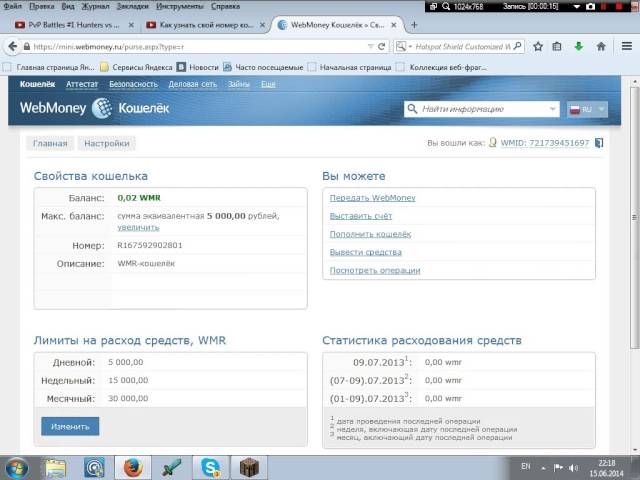Open the Правка menu

(x=42, y=6)
